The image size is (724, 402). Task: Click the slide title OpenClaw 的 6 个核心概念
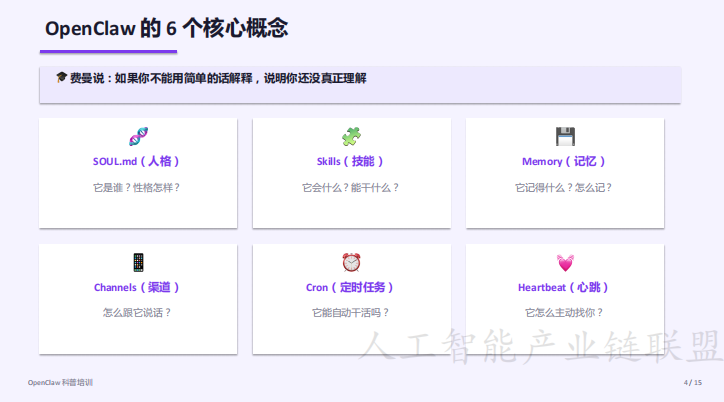[x=167, y=28]
